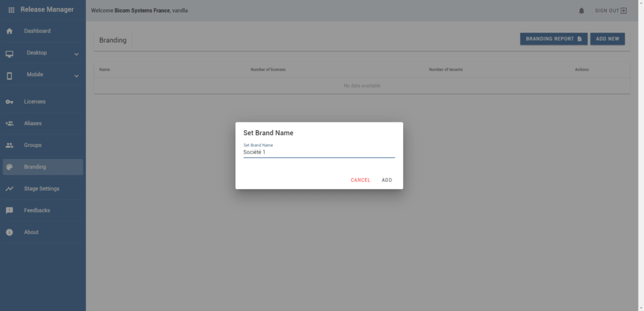Click the Aliases add-people icon
The image size is (644, 311).
pos(9,123)
